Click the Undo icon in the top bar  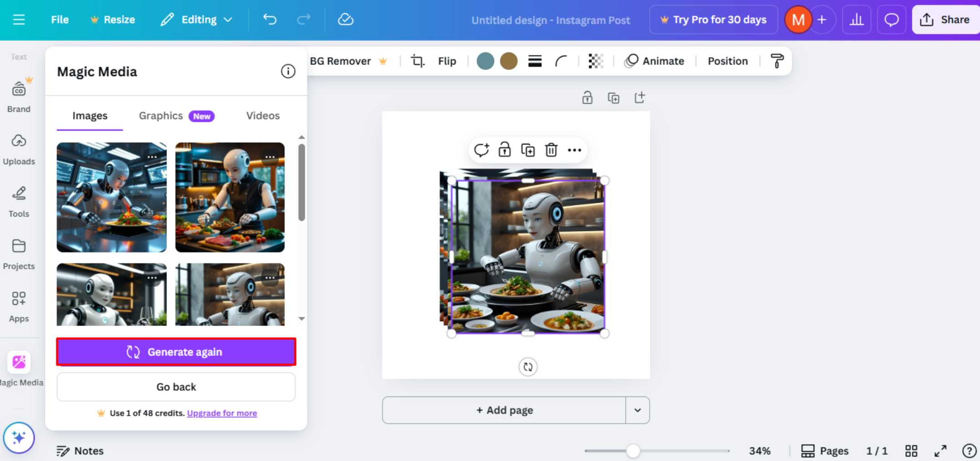tap(270, 19)
